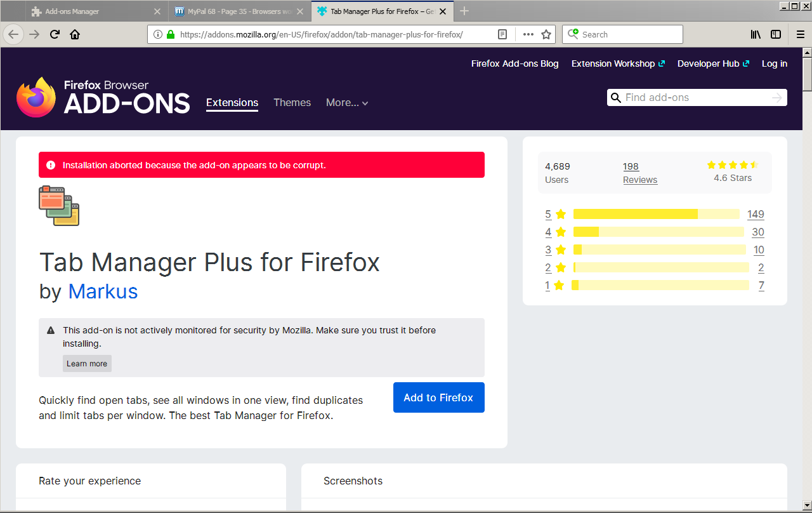
Task: Click the search engine icon in search bar
Action: (x=573, y=34)
